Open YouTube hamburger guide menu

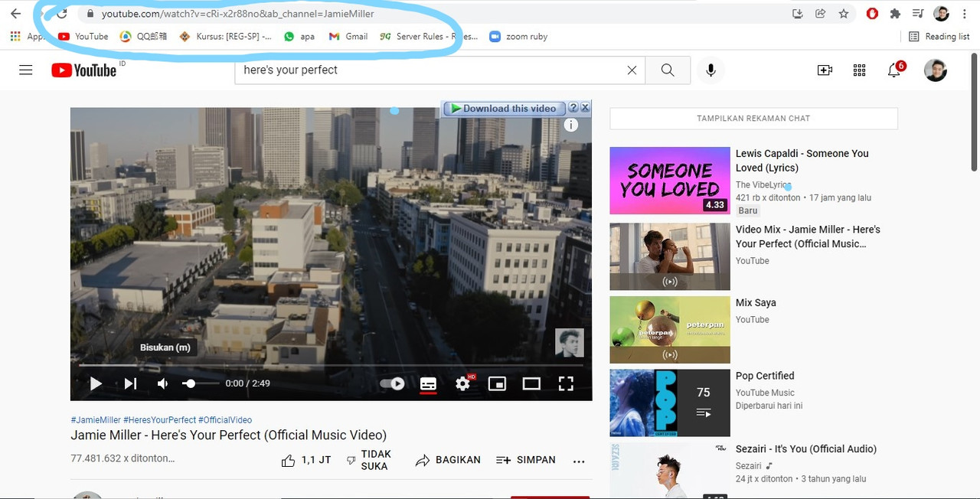point(26,70)
